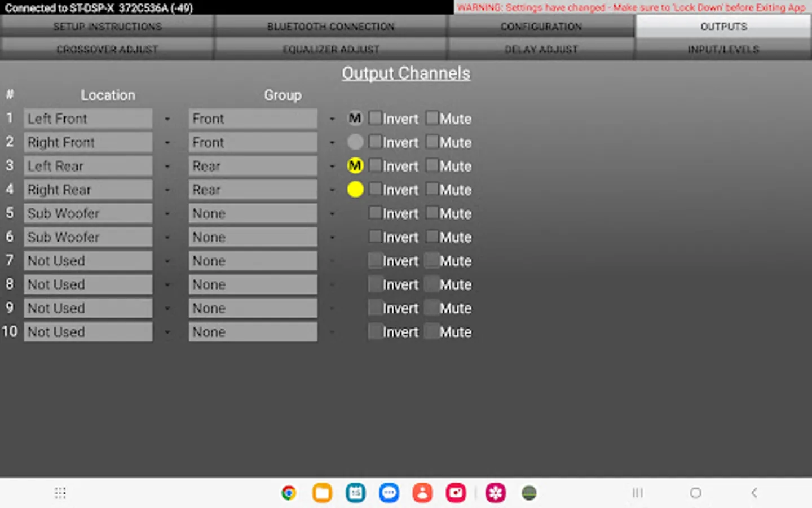Mute channel 8
Image resolution: width=812 pixels, height=508 pixels.
pos(432,284)
